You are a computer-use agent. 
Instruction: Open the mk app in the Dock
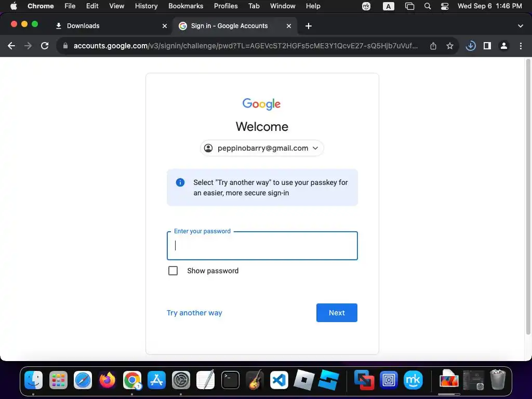413,380
